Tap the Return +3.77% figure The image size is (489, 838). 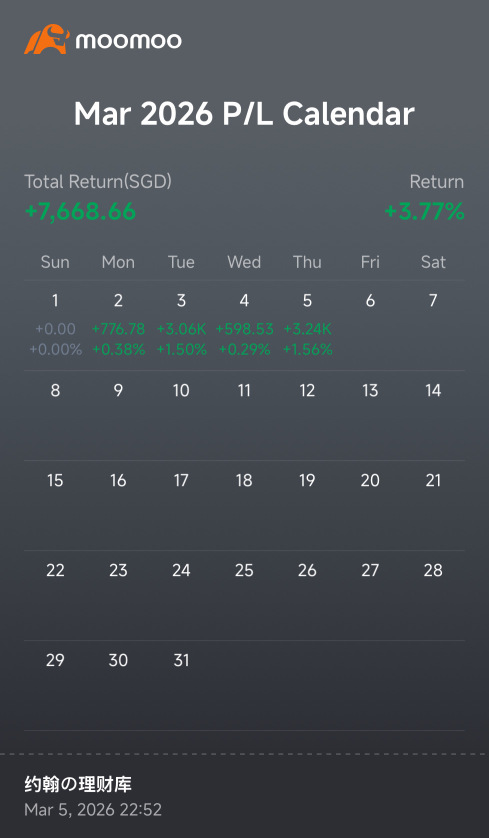[424, 212]
